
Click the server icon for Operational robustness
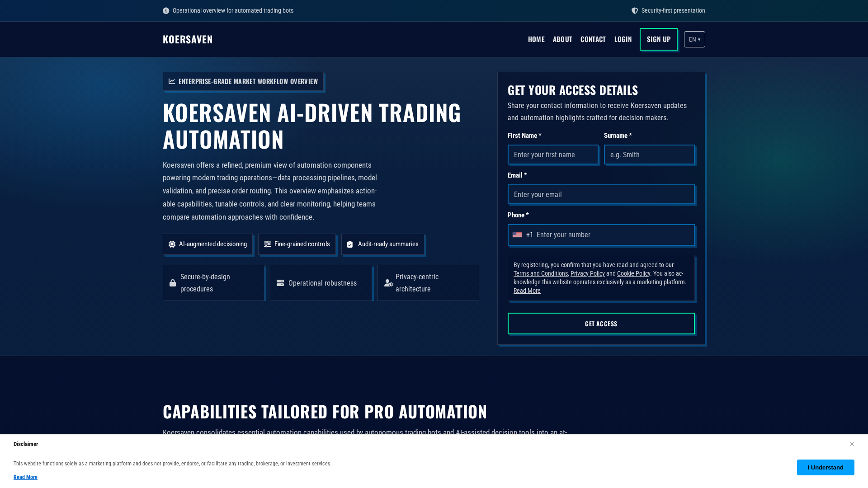pos(280,283)
